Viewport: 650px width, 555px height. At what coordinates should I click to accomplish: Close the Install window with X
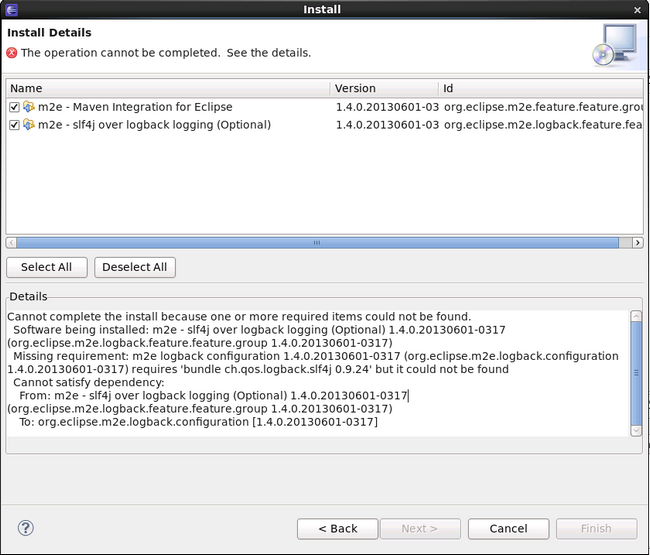coord(638,10)
